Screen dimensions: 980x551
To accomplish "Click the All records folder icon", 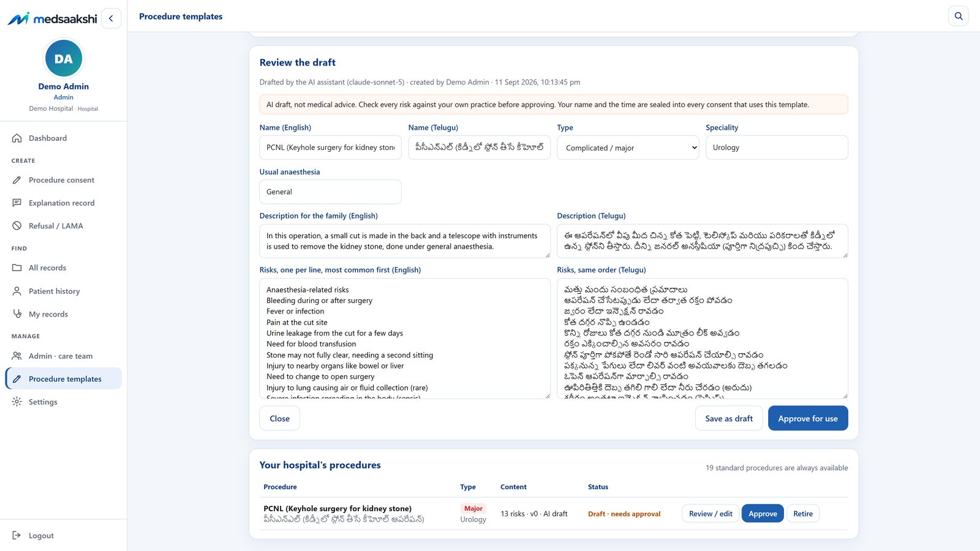I will 17,268.
